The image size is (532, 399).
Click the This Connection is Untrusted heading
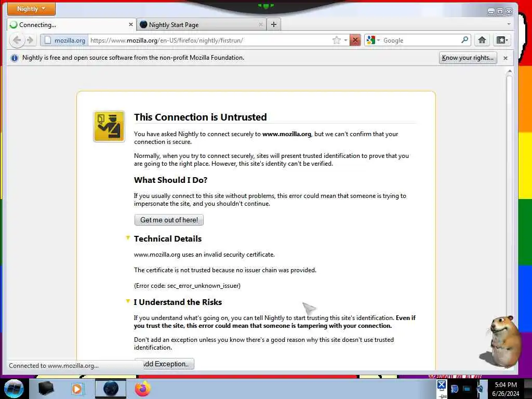[201, 117]
